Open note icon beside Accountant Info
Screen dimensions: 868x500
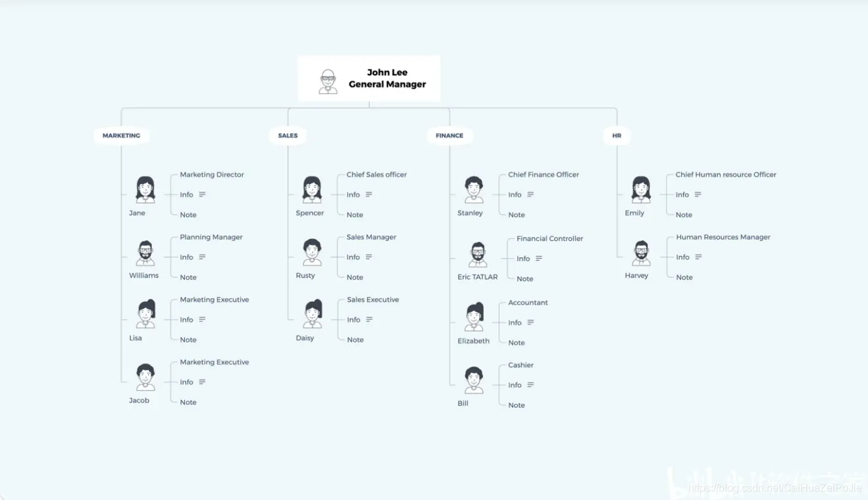[530, 322]
